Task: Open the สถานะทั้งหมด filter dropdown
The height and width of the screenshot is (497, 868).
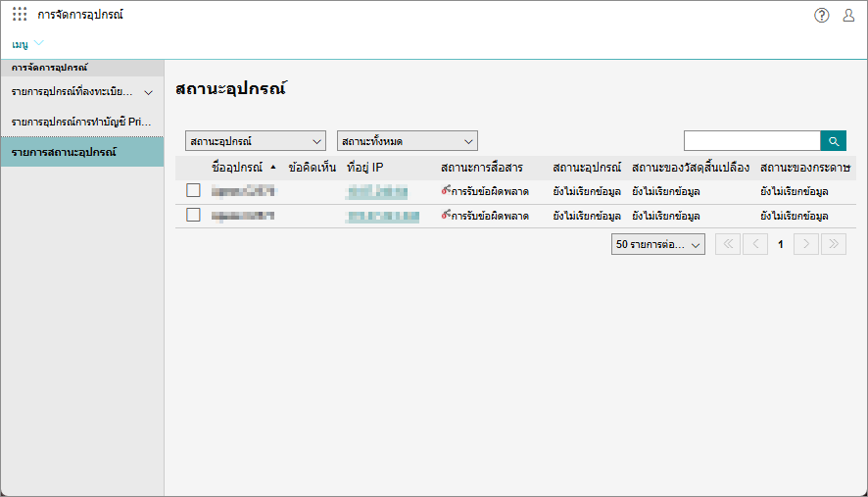Action: (x=407, y=141)
